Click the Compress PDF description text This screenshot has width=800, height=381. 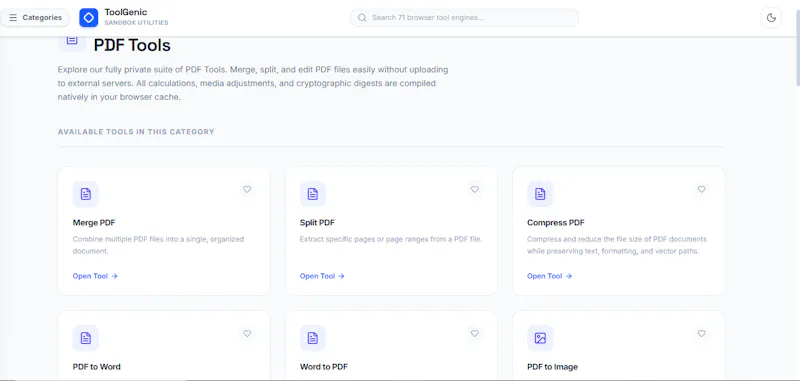click(x=617, y=245)
